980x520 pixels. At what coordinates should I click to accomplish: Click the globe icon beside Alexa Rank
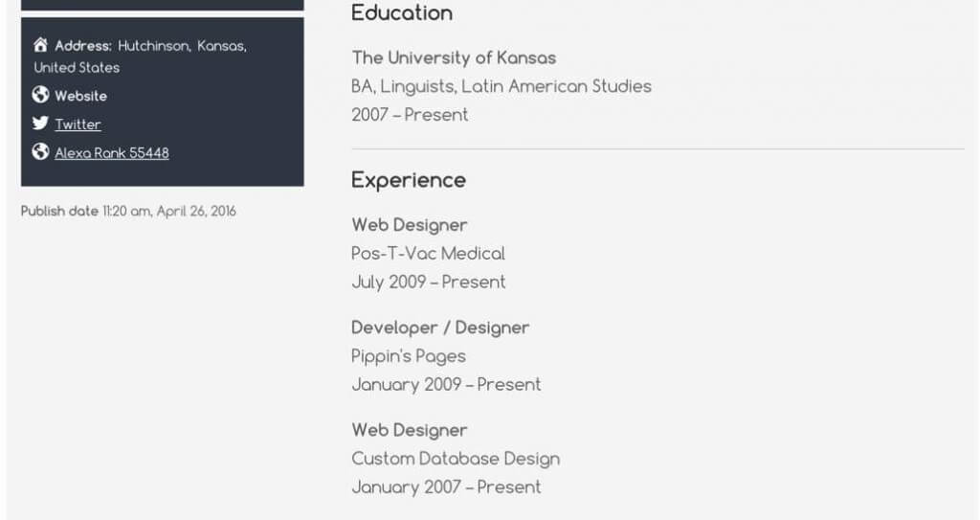40,151
